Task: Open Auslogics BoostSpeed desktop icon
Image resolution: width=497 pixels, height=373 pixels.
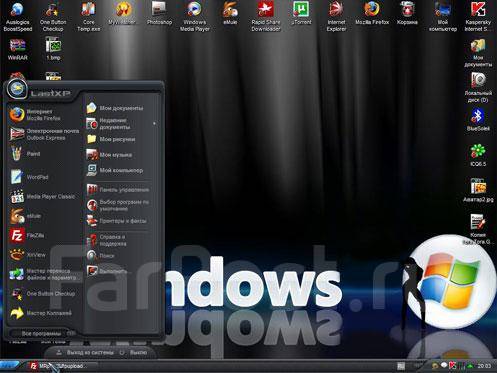Action: coord(18,17)
